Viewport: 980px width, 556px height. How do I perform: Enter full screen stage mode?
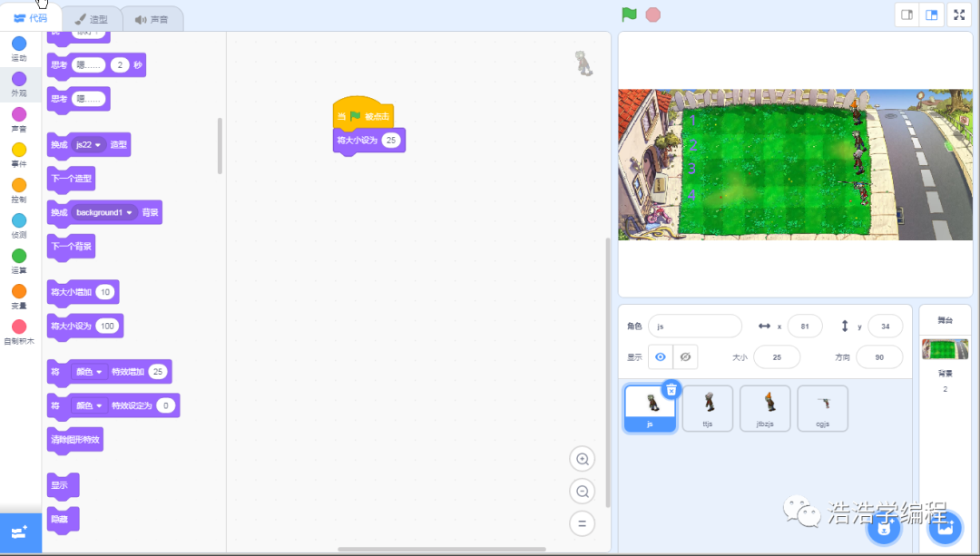[x=959, y=15]
